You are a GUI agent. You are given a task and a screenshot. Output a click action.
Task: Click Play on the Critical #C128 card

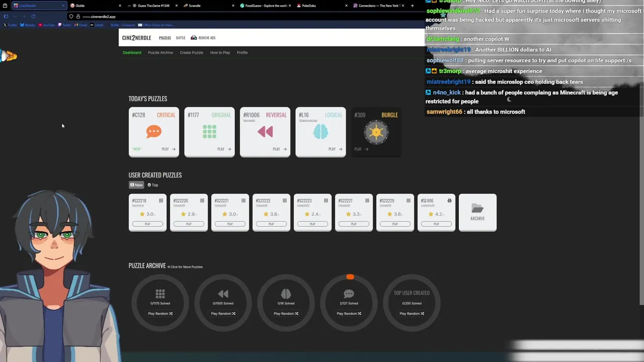pyautogui.click(x=169, y=149)
